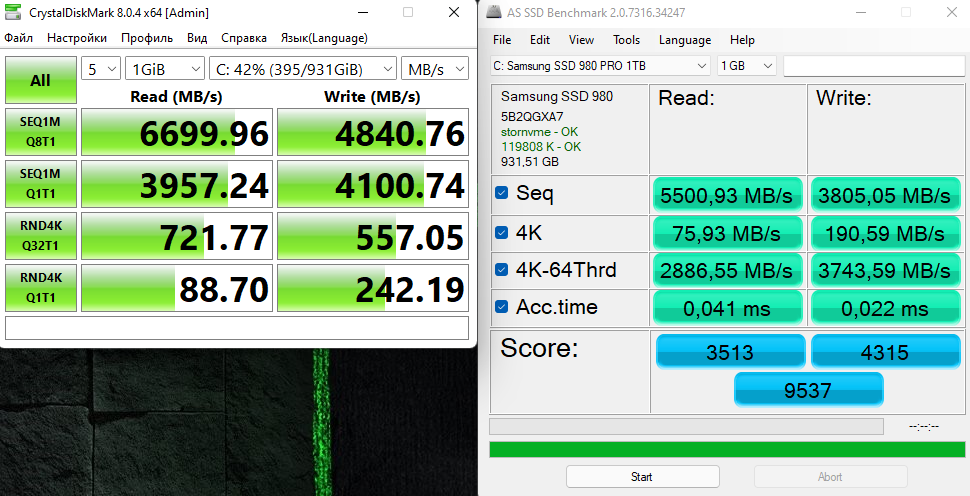This screenshot has width=970, height=496.
Task: Click the write access time 0,022 ms
Action: click(x=885, y=307)
